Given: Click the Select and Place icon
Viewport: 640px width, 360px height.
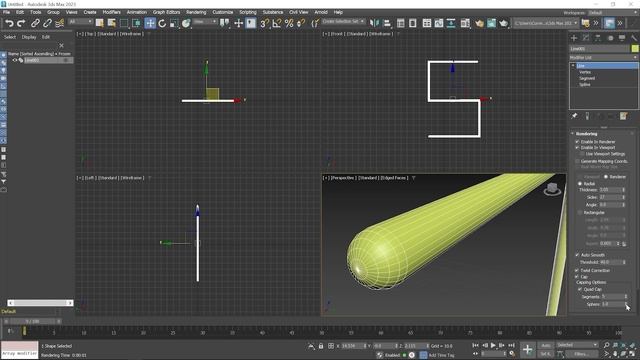Looking at the screenshot, I should click(x=186, y=23).
